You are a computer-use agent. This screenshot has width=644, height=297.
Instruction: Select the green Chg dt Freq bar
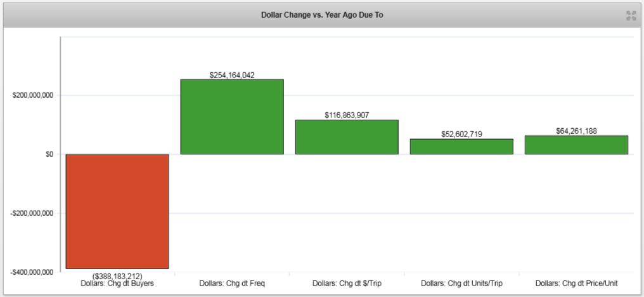click(232, 117)
